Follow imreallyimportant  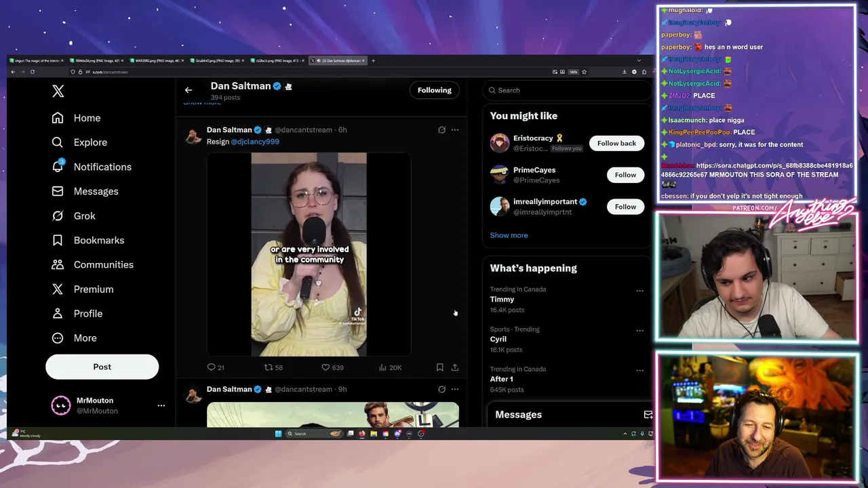[625, 207]
